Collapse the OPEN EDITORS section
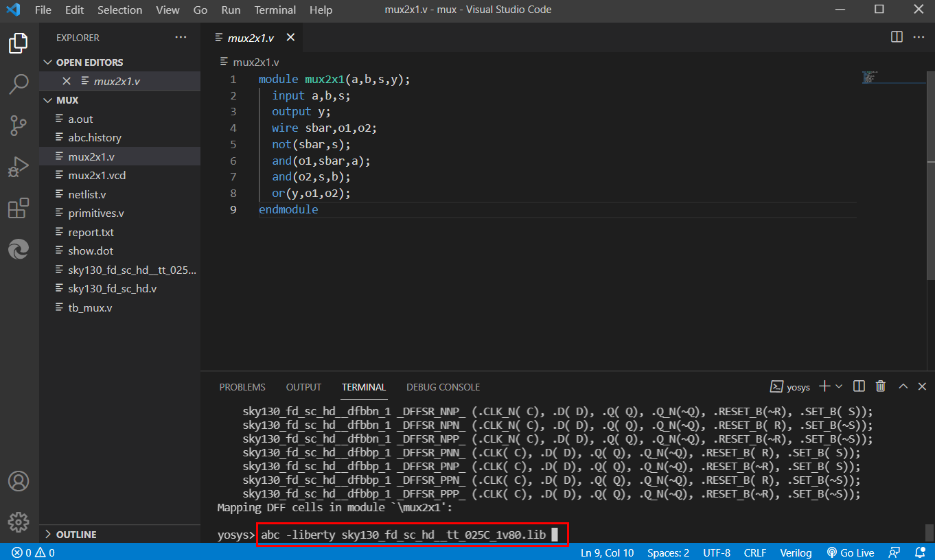Screen dimensions: 935x560 (x=47, y=62)
